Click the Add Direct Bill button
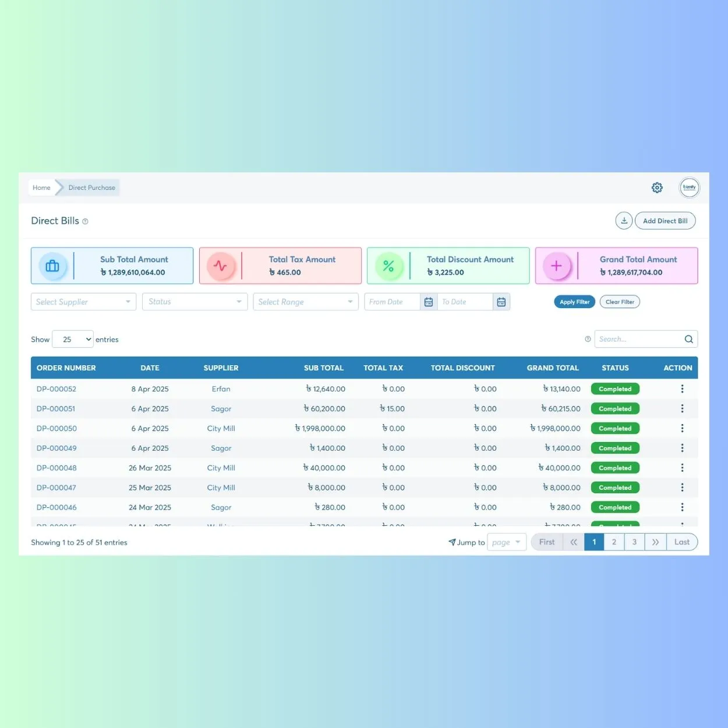Screen dimensions: 728x728 [x=665, y=220]
